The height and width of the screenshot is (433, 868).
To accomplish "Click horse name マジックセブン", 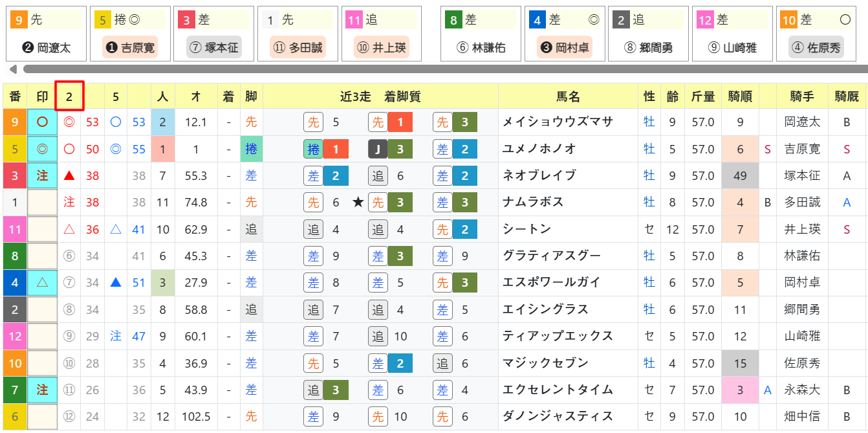I will click(x=545, y=363).
